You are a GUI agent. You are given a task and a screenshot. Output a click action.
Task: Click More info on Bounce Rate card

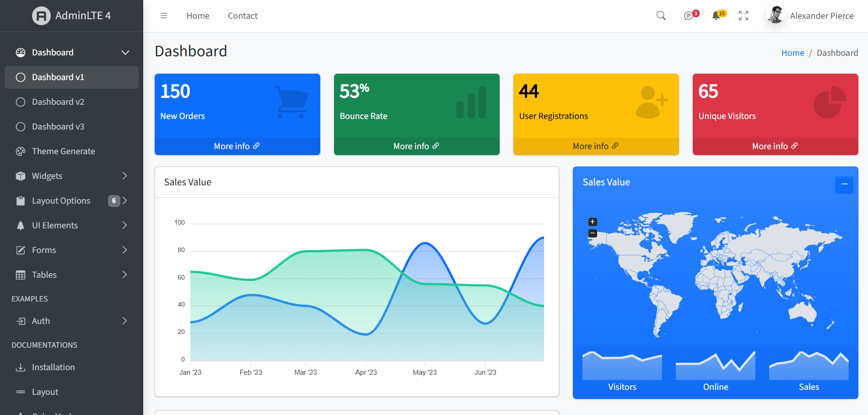tap(416, 146)
